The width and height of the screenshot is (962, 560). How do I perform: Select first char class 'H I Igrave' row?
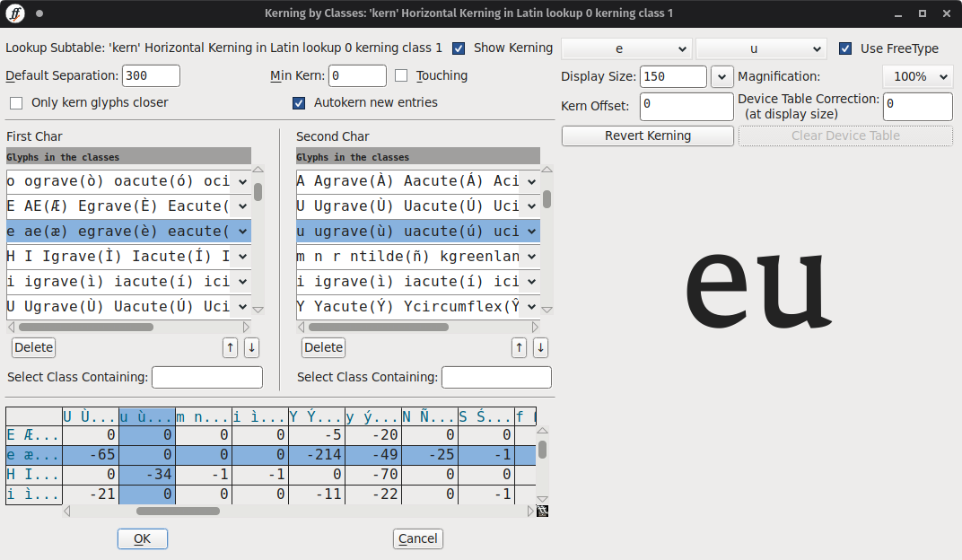[x=129, y=257]
